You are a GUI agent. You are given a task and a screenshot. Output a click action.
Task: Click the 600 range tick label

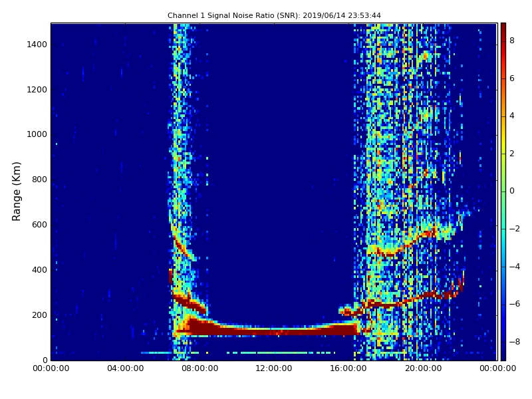pos(39,225)
